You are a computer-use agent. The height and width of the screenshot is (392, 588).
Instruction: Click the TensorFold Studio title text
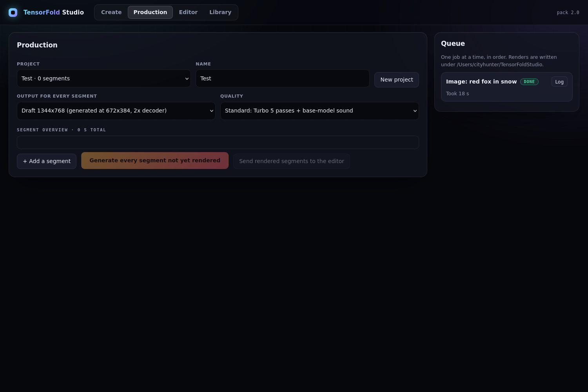(x=54, y=13)
